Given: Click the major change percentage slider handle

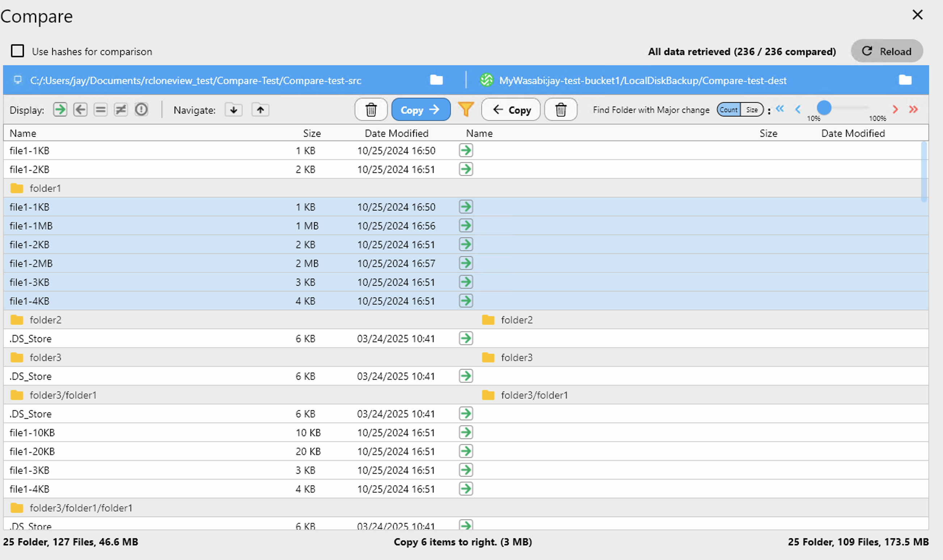Looking at the screenshot, I should 824,108.
